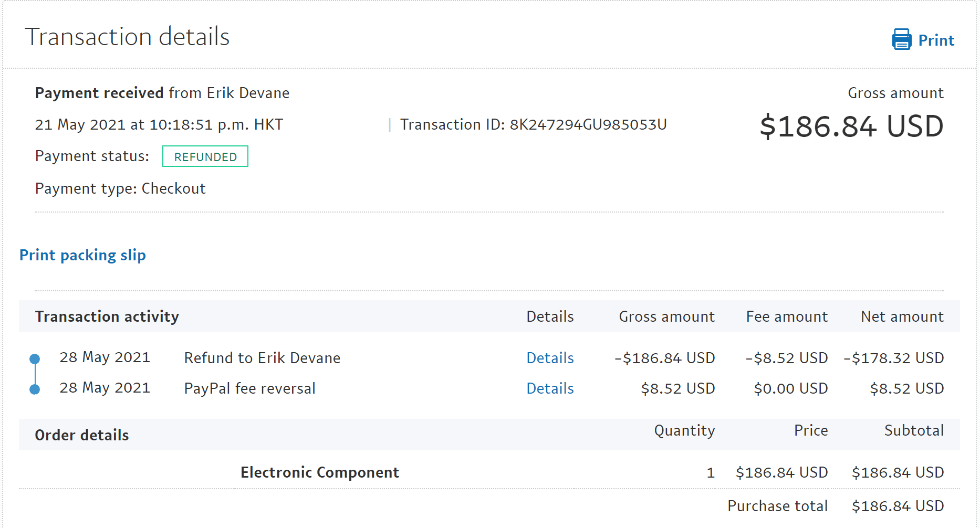Click the Transaction activity section header
980x528 pixels.
pos(107,316)
